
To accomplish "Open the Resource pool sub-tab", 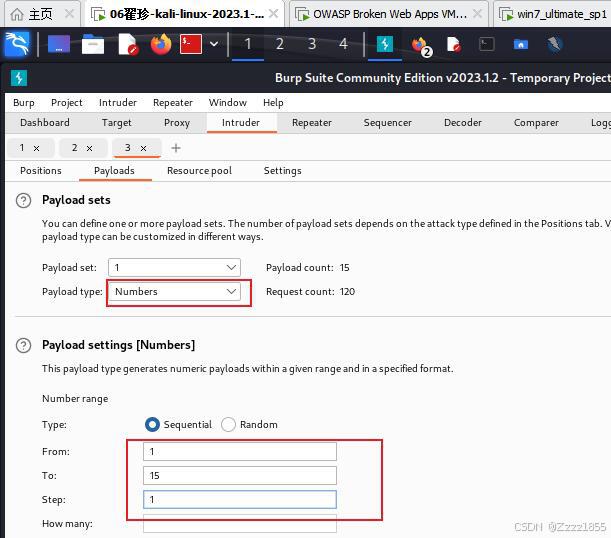I will point(199,171).
